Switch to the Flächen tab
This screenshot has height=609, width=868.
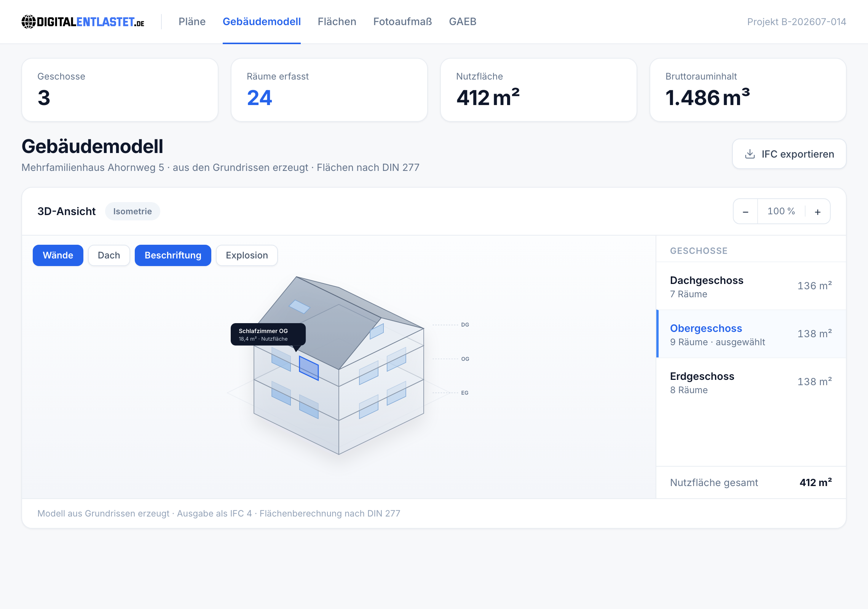(x=337, y=22)
